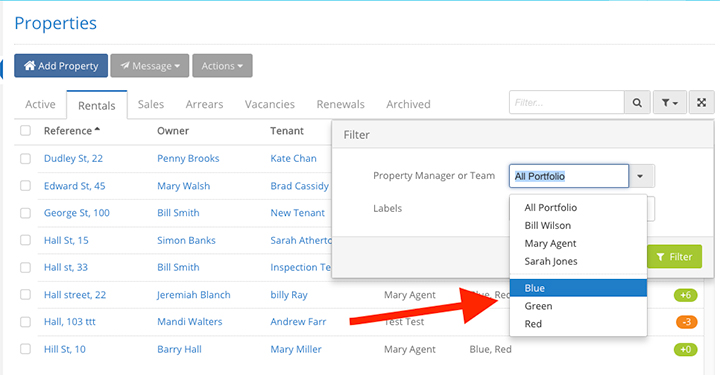Toggle the select-all checkbox in header
This screenshot has width=720, height=375.
tap(25, 130)
